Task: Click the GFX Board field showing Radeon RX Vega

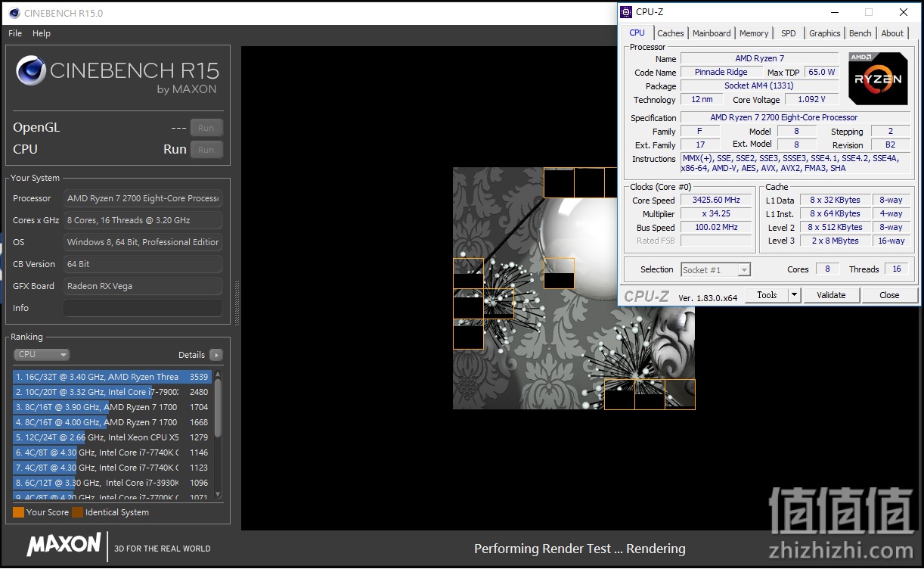Action: click(x=143, y=286)
